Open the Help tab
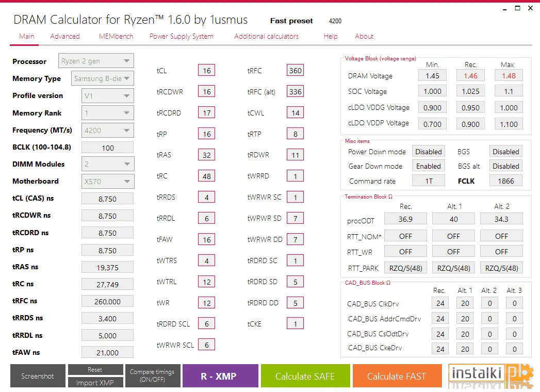This screenshot has height=392, width=540. pos(331,36)
